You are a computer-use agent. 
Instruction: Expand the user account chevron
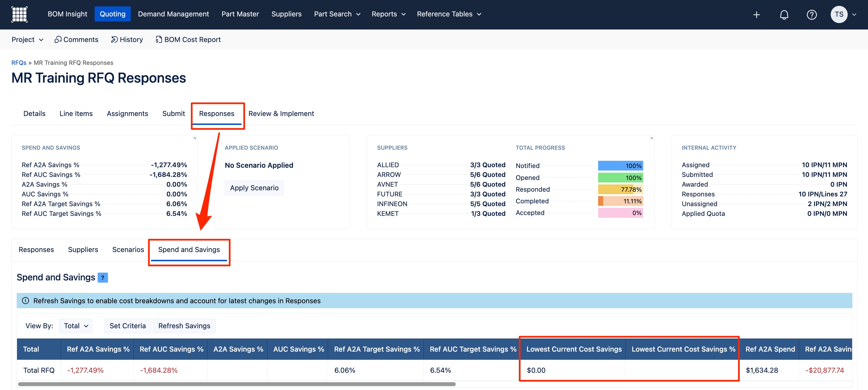point(854,14)
